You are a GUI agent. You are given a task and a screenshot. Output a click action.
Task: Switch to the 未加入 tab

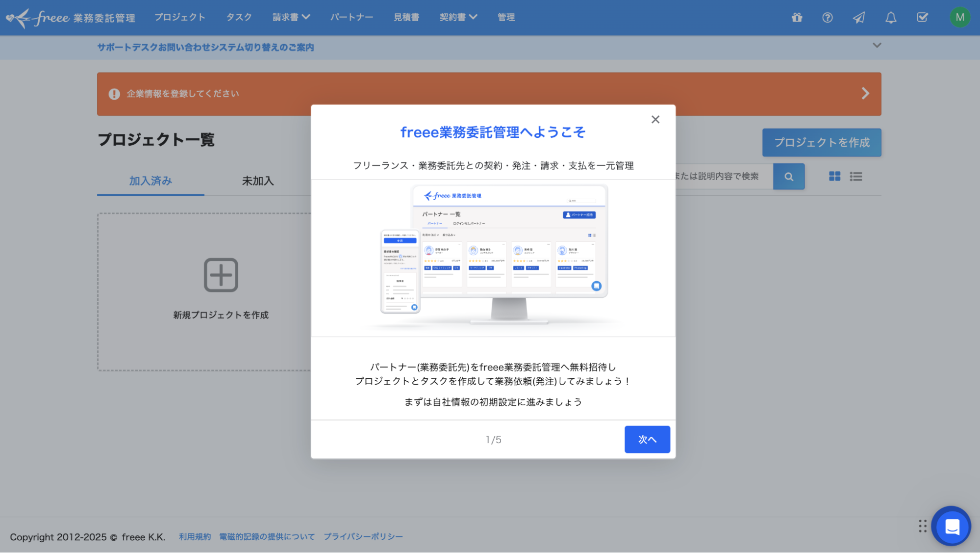pyautogui.click(x=257, y=181)
